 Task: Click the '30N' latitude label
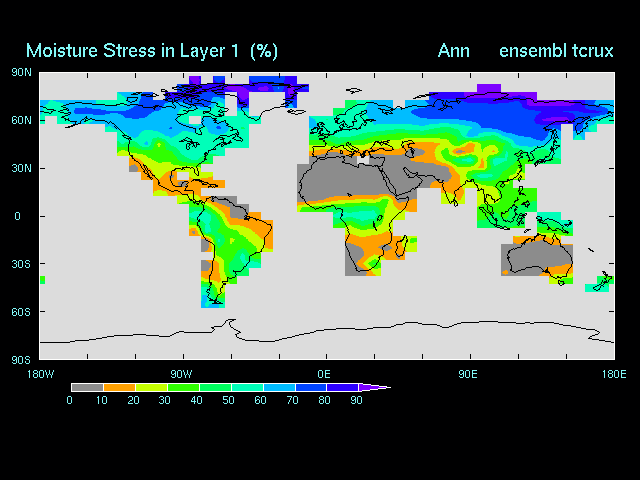(x=21, y=168)
